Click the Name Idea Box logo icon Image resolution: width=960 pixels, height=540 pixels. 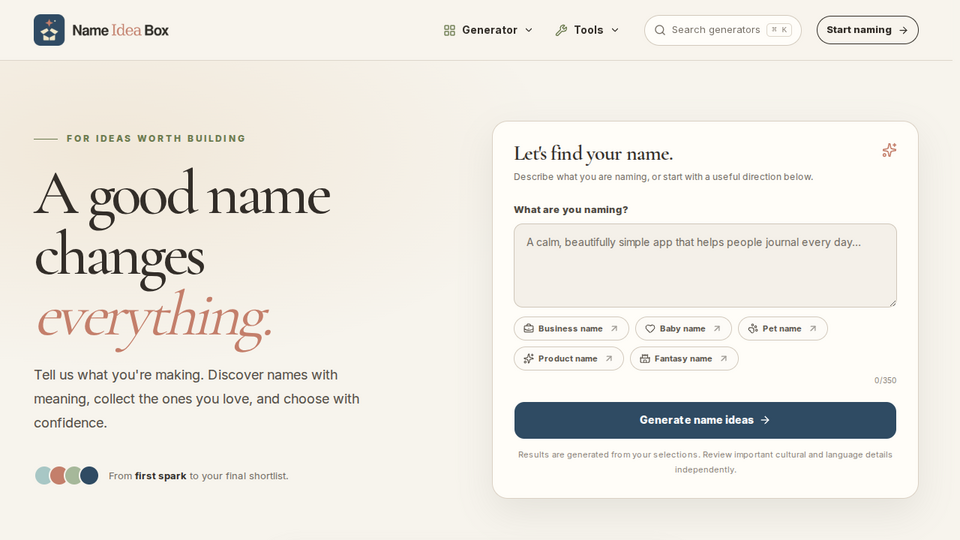(49, 30)
